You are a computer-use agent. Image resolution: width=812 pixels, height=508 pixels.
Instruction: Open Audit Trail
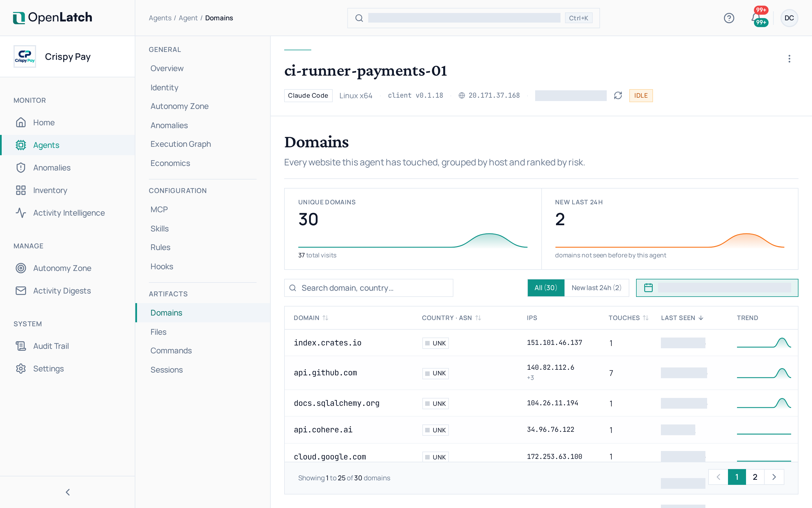(67, 346)
